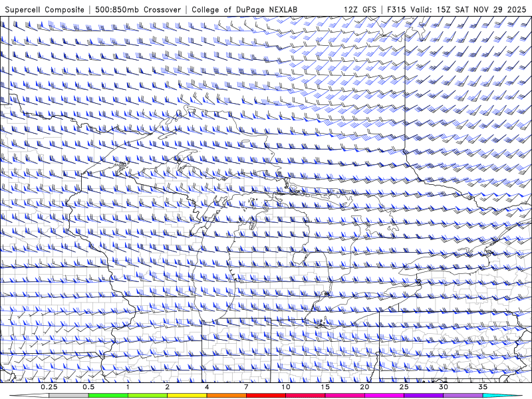Viewport: 532px width, 399px height.
Task: Click the "12Z GFS" model run label
Action: pyautogui.click(x=360, y=10)
